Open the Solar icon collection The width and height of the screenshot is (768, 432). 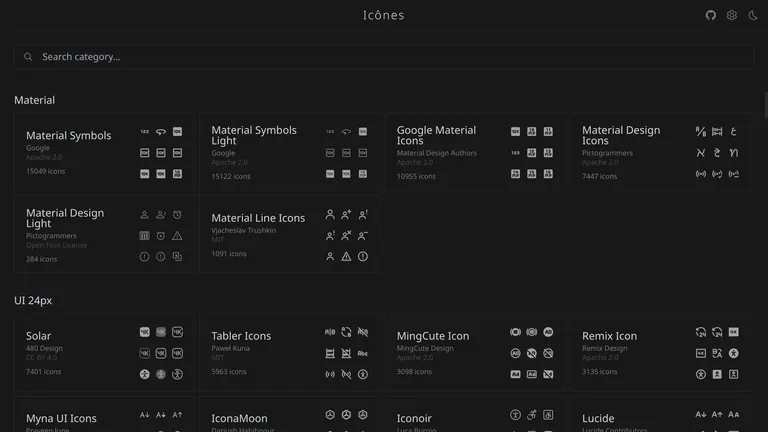tap(104, 353)
